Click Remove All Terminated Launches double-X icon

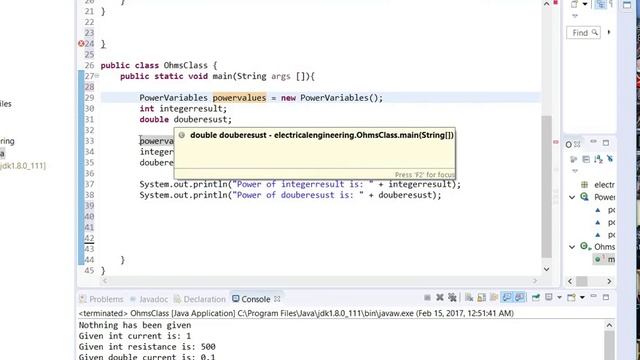pos(452,298)
